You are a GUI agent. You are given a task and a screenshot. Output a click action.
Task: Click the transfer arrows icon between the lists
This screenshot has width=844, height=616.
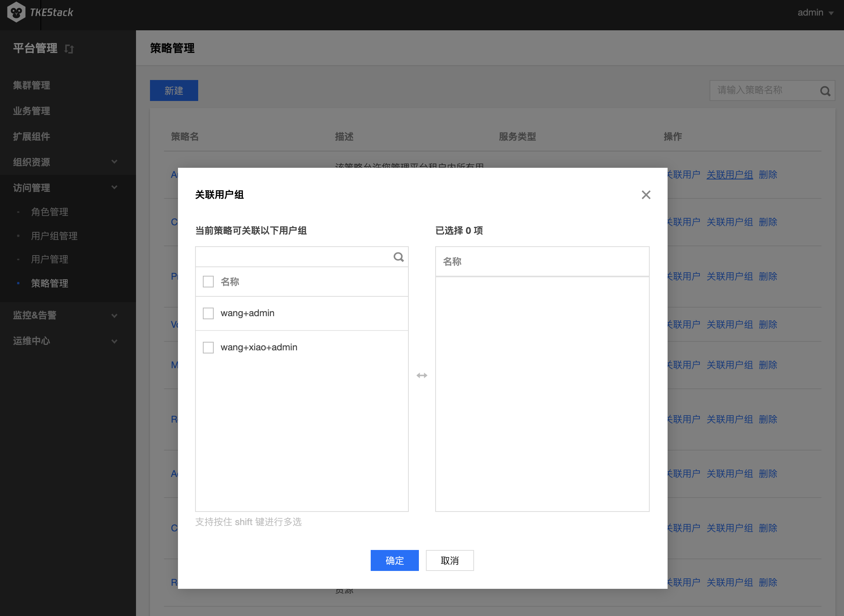422,375
